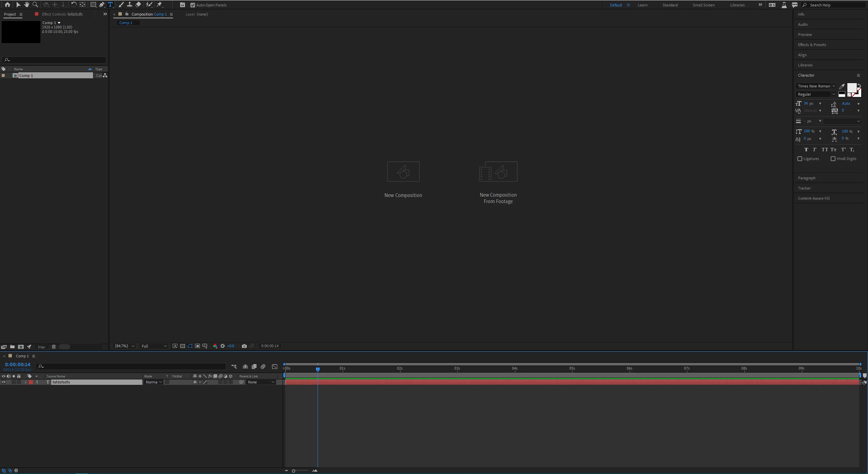Select the Puppet Pin tool

(x=159, y=5)
